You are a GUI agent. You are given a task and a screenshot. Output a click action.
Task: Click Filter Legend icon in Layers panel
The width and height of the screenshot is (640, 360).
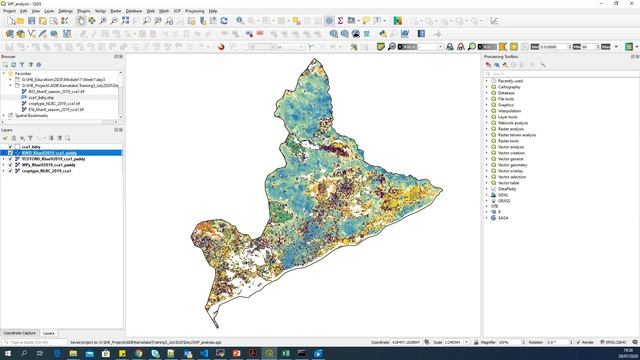click(30, 138)
